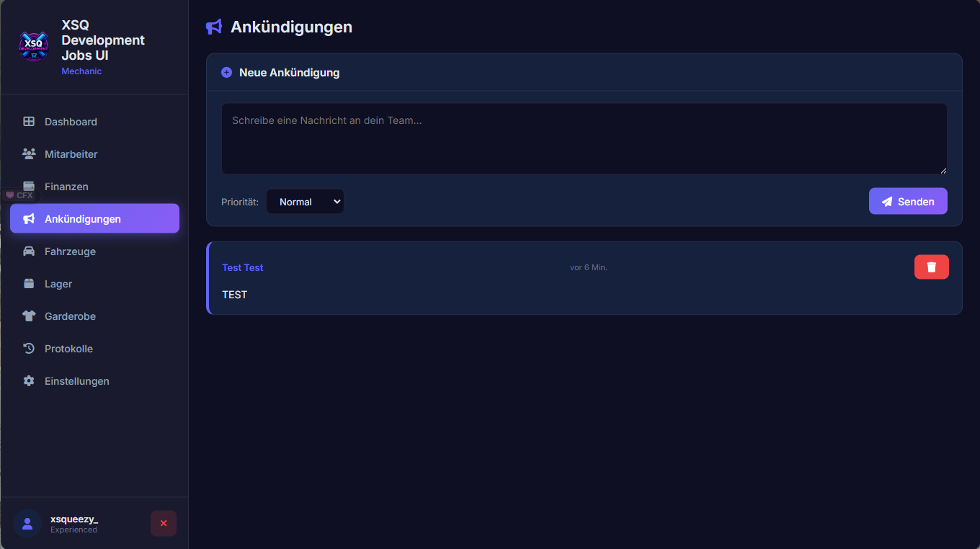980x549 pixels.
Task: Send the announcement with the Senden button
Action: (x=908, y=202)
